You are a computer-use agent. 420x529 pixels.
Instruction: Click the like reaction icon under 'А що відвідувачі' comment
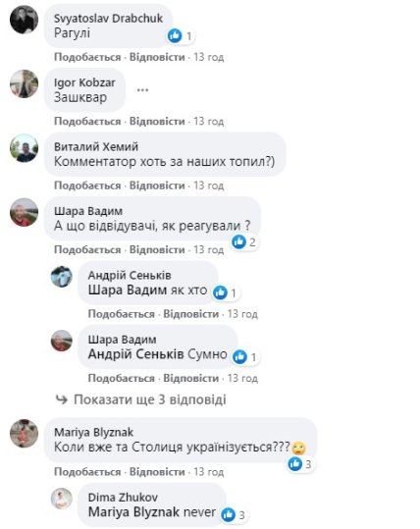pos(239,241)
